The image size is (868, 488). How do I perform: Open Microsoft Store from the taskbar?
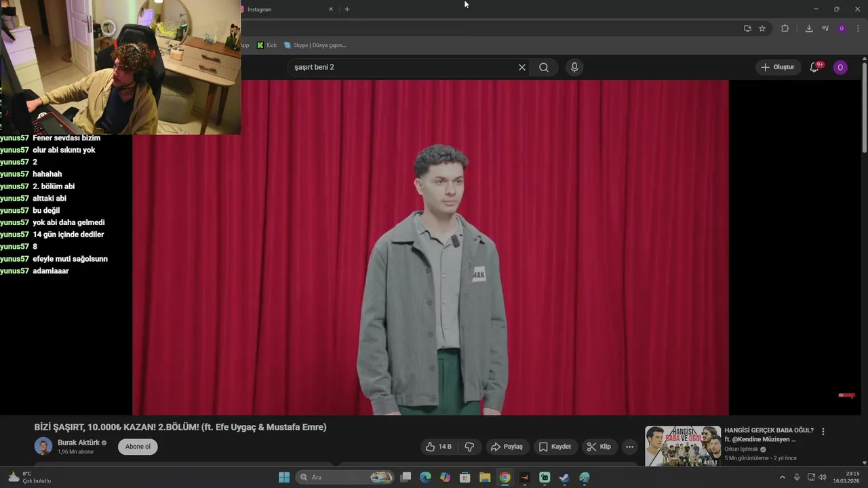click(x=465, y=477)
